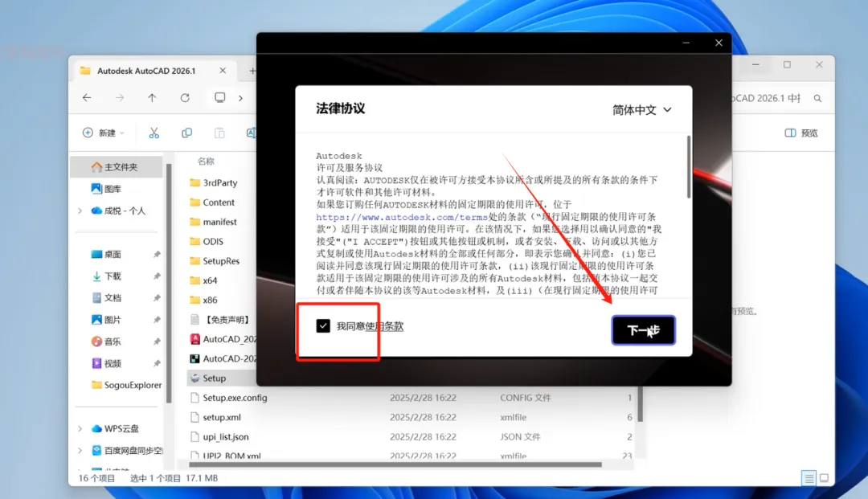The image size is (868, 499).
Task: Click the 名称 column header
Action: [206, 161]
